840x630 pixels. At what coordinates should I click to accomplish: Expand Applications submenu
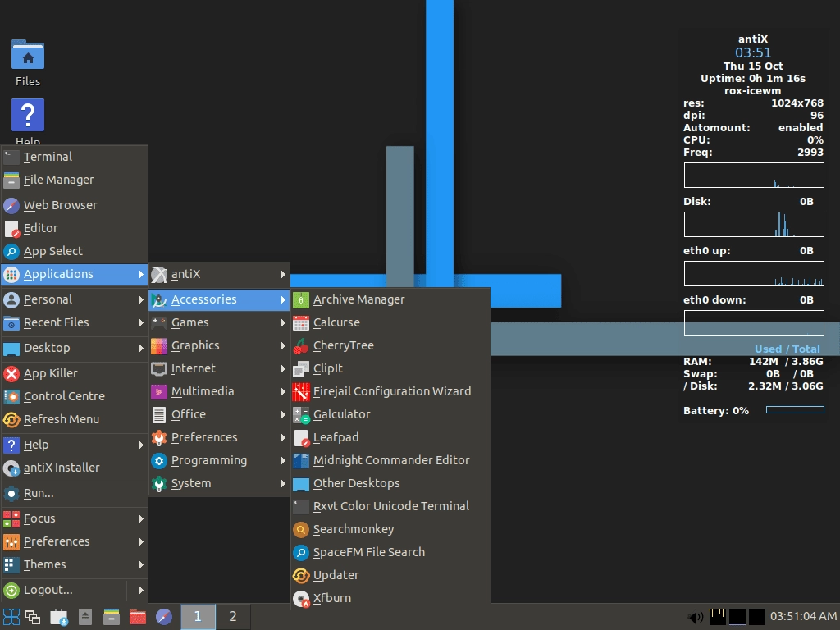pyautogui.click(x=75, y=274)
